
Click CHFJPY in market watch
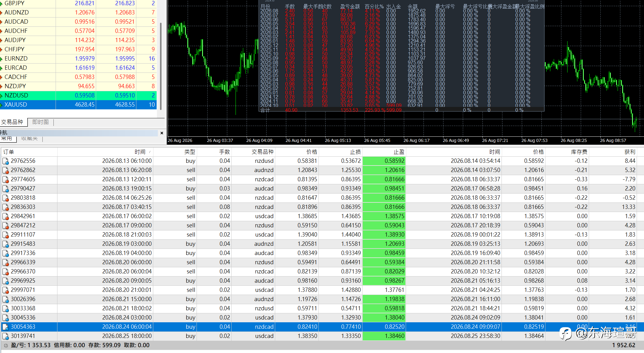78,49
